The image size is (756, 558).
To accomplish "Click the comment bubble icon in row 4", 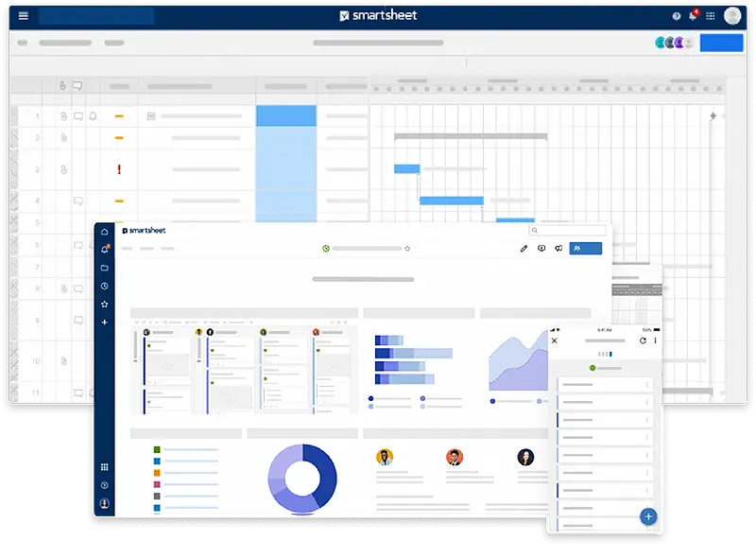I will pos(77,201).
